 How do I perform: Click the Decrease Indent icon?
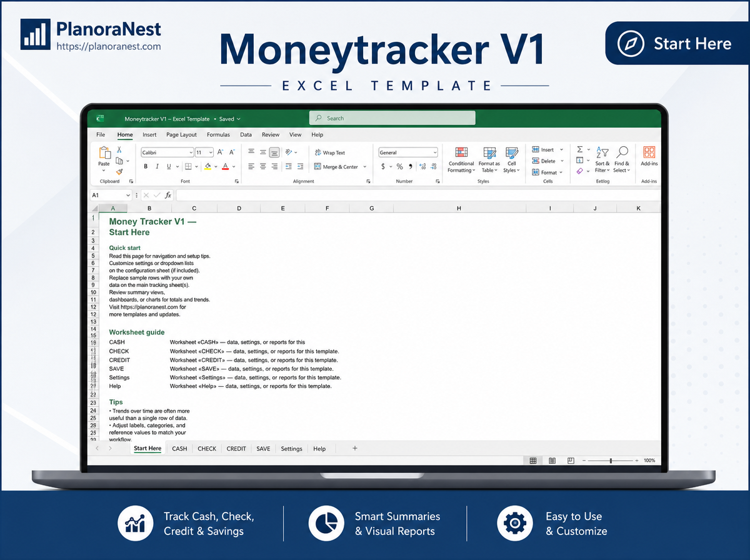coord(289,167)
